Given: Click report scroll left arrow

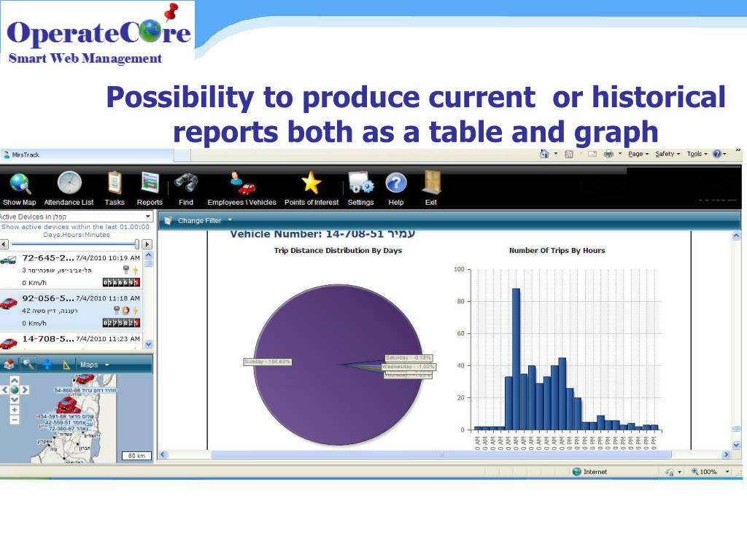Looking at the screenshot, I should pos(163,454).
